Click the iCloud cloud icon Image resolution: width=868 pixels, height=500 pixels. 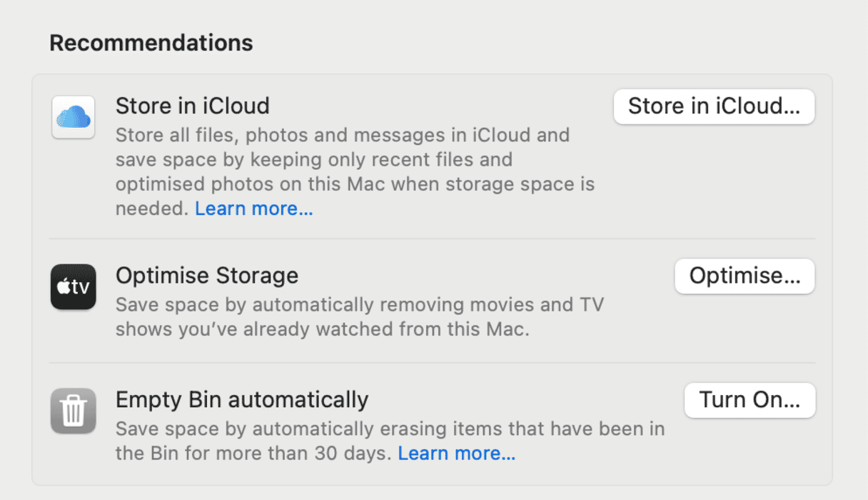pyautogui.click(x=74, y=117)
